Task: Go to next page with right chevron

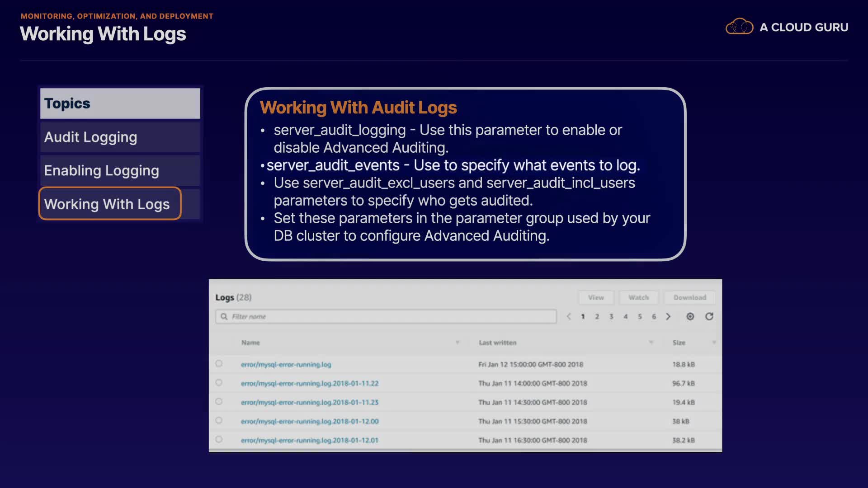Action: 668,316
